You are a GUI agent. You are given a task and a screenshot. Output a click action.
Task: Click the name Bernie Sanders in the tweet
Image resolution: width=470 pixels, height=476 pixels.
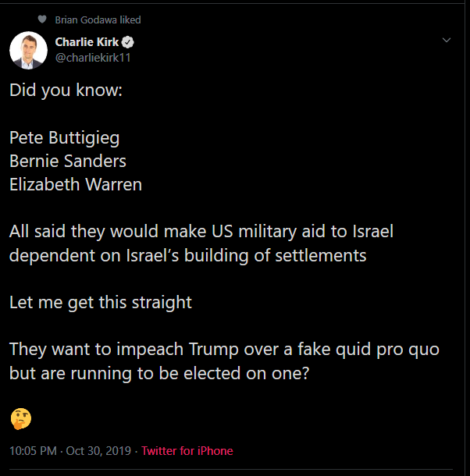pyautogui.click(x=67, y=162)
